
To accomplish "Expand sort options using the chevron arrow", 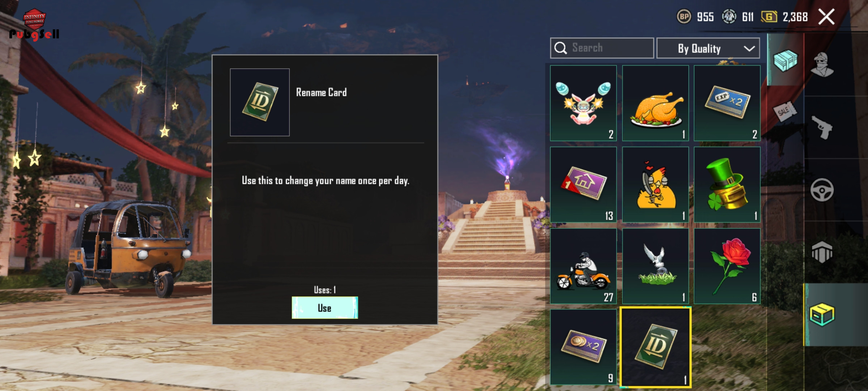I will click(749, 49).
